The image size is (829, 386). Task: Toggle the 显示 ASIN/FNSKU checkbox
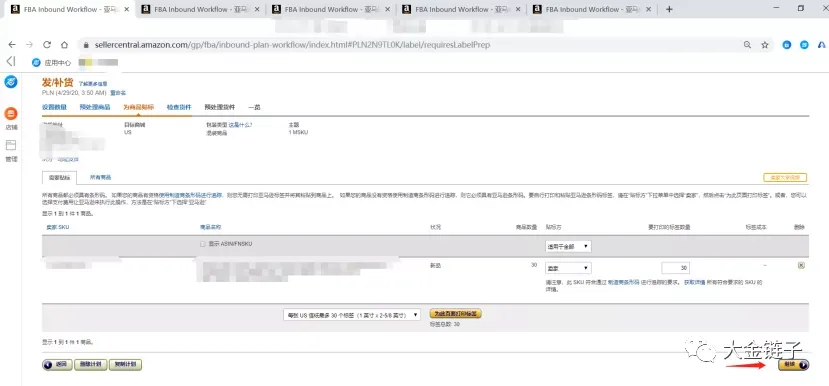203,244
